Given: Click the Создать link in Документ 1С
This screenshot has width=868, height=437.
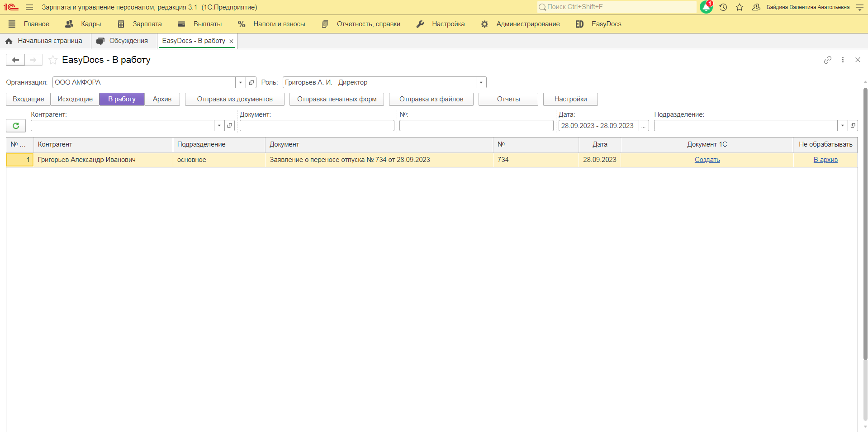Looking at the screenshot, I should (x=707, y=160).
